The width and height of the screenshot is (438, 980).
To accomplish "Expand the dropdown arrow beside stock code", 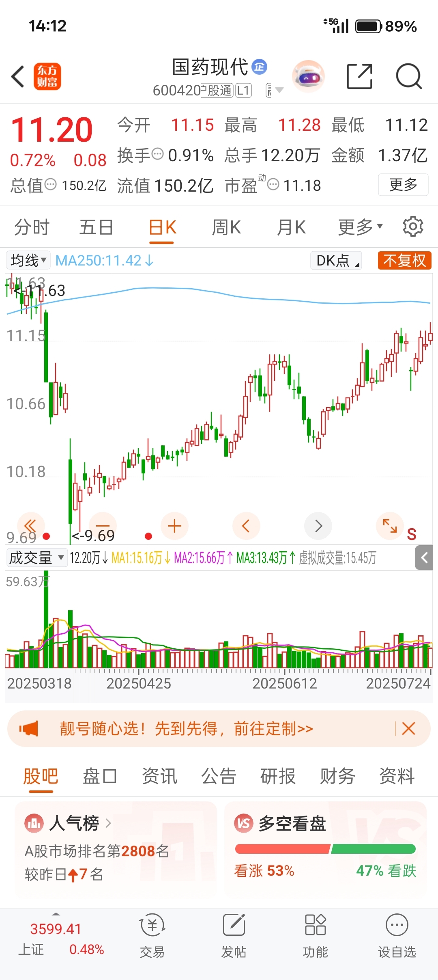I will click(279, 90).
